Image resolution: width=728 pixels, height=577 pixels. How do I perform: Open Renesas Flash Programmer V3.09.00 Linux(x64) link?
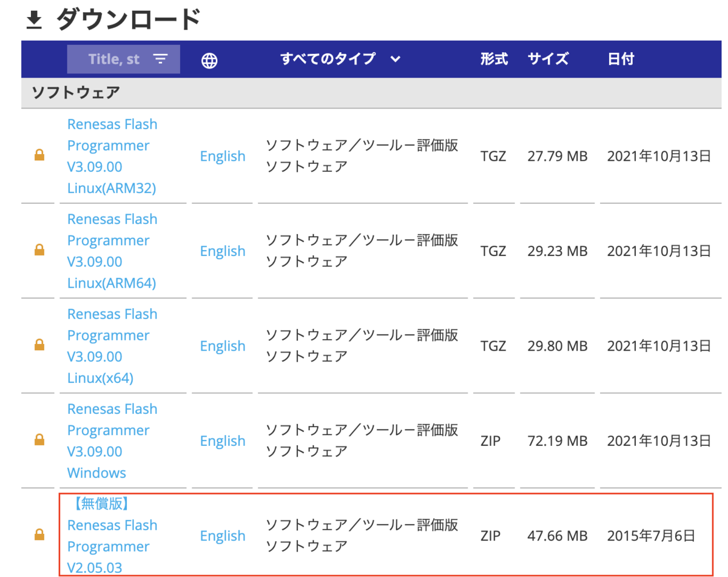click(x=112, y=346)
